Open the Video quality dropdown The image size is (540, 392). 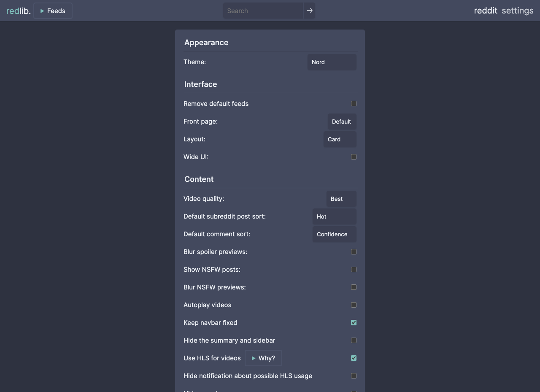(341, 199)
